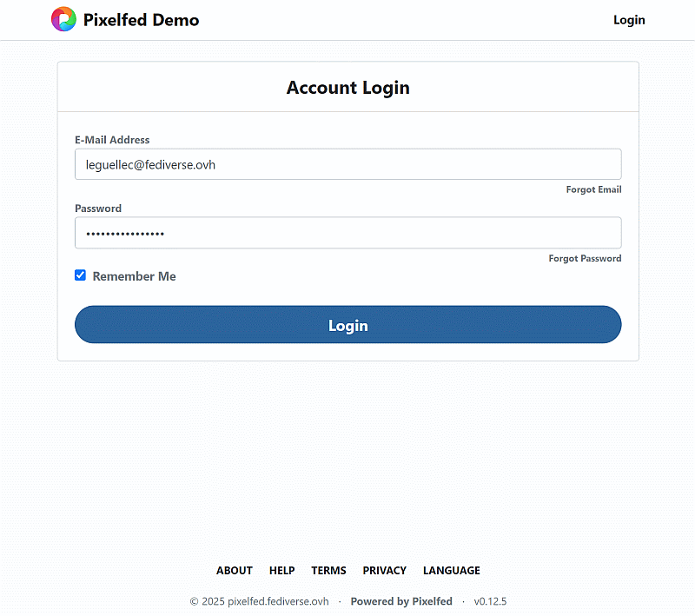Screen dimensions: 695x616
Task: Click the Password field label
Action: coord(98,209)
